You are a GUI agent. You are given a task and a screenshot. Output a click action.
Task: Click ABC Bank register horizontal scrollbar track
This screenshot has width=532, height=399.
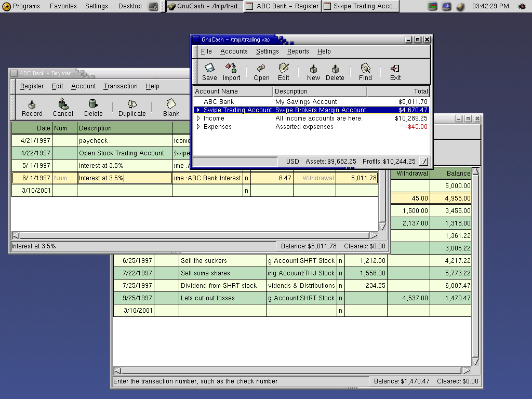[194, 235]
